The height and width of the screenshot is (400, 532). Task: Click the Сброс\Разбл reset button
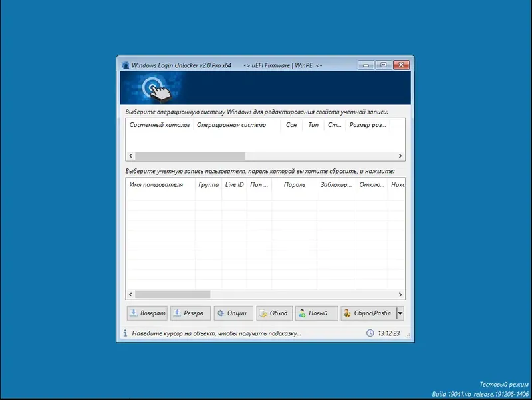click(x=368, y=313)
